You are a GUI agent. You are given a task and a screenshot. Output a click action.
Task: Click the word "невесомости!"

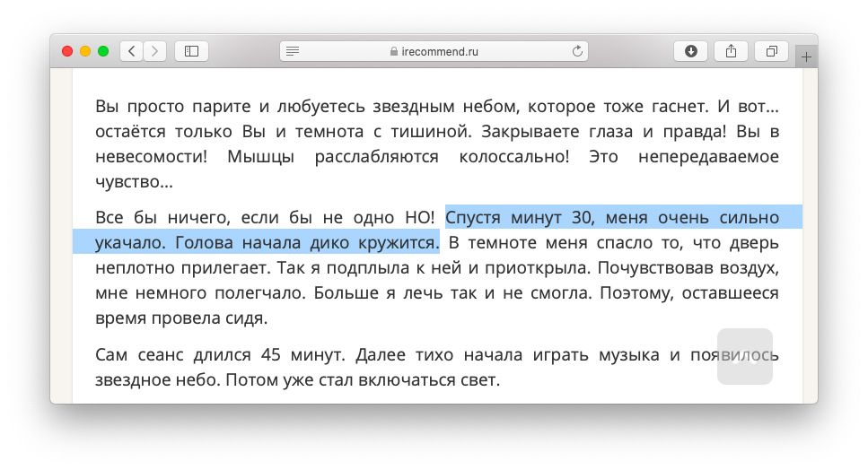click(151, 156)
